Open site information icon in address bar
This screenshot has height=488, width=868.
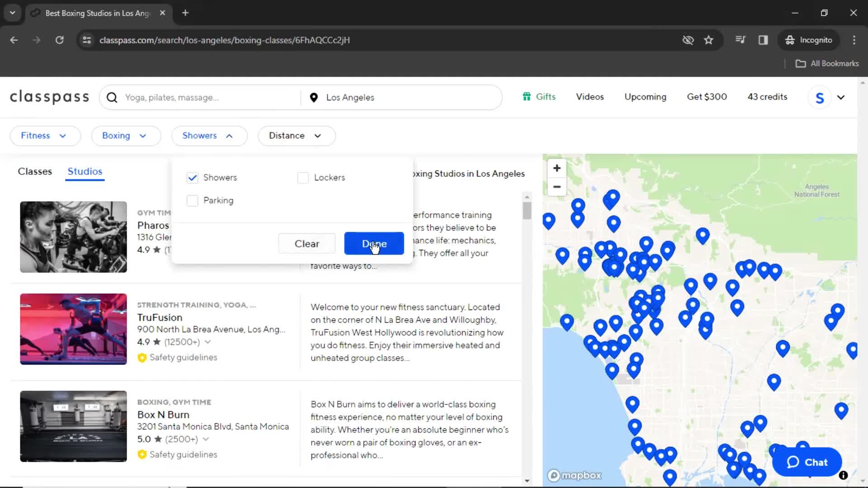point(87,40)
